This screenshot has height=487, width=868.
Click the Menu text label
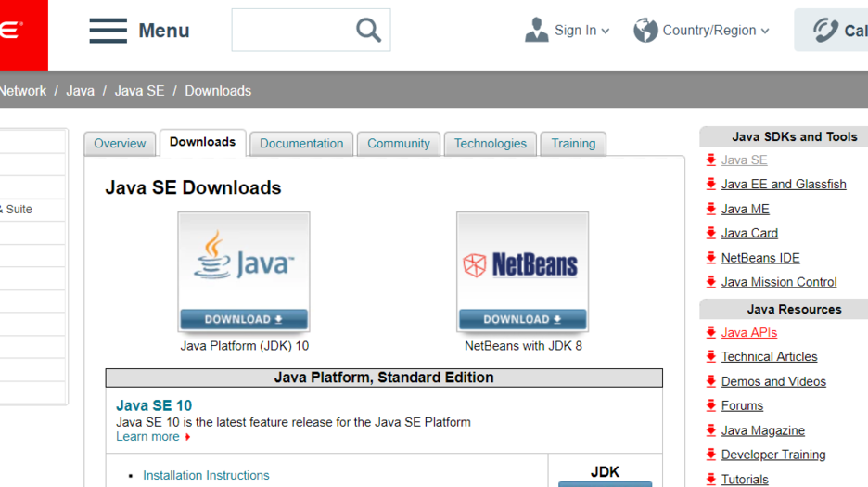coord(164,31)
